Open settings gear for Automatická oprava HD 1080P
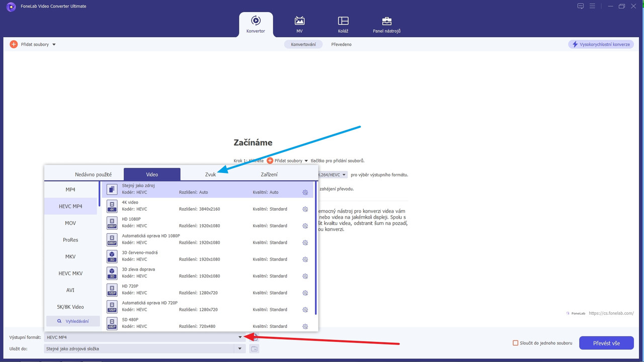644x362 pixels. (305, 243)
